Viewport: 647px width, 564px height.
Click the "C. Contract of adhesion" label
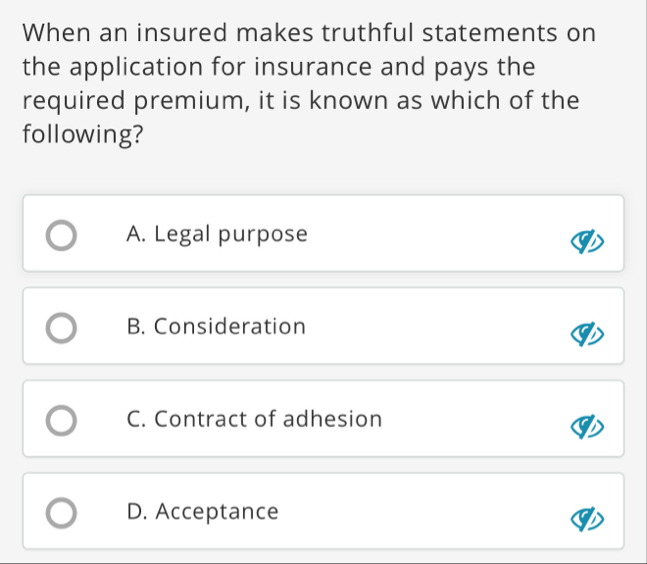pos(254,419)
